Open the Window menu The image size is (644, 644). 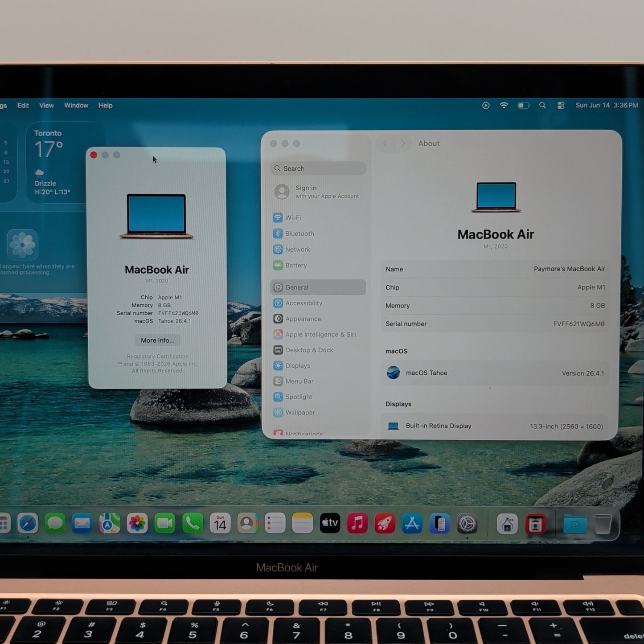coord(76,106)
